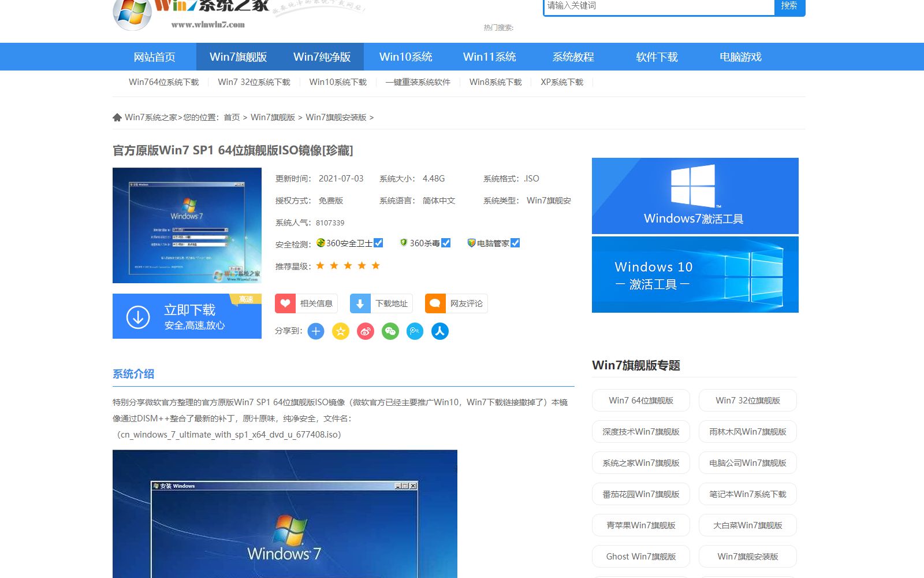Share via the light blue Tencent Weibo icon

[415, 331]
